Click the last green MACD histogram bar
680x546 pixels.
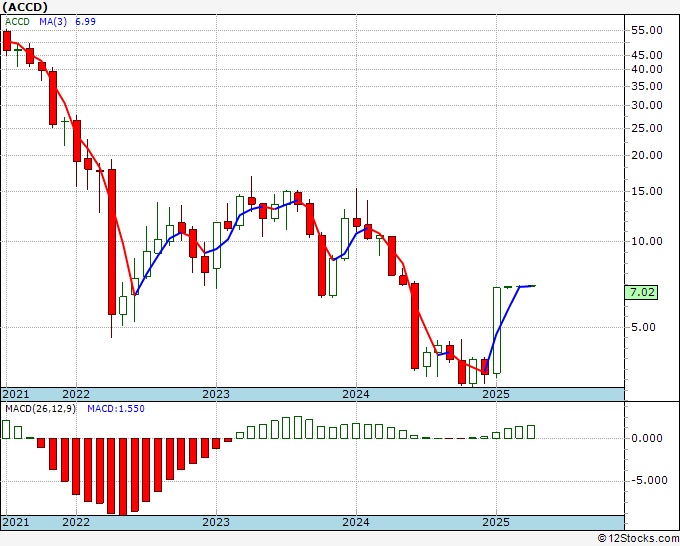[x=531, y=432]
